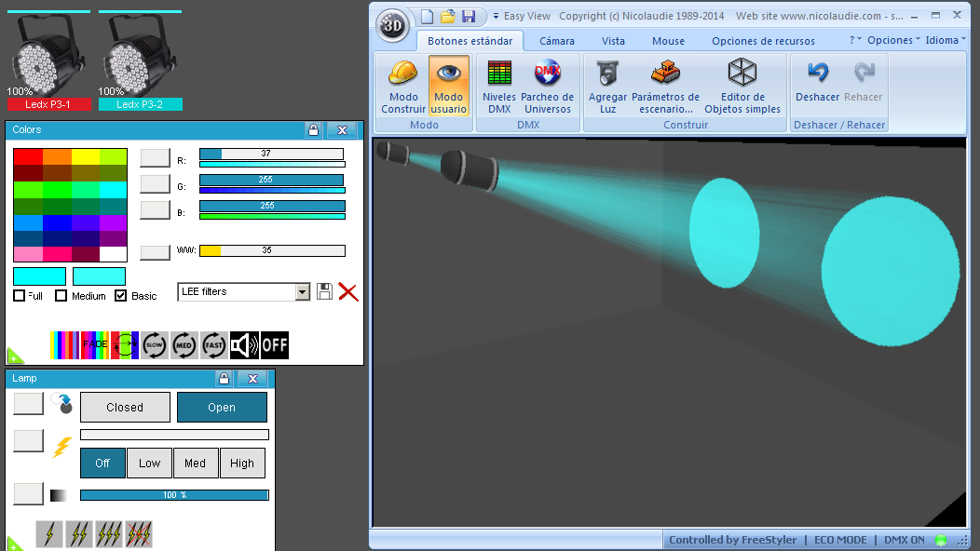Open the LEE filters dropdown
980x551 pixels.
click(x=303, y=291)
